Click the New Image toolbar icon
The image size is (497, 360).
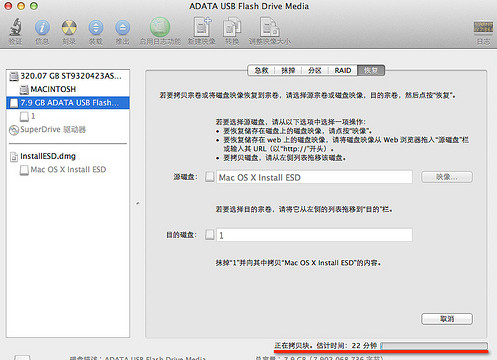202,27
